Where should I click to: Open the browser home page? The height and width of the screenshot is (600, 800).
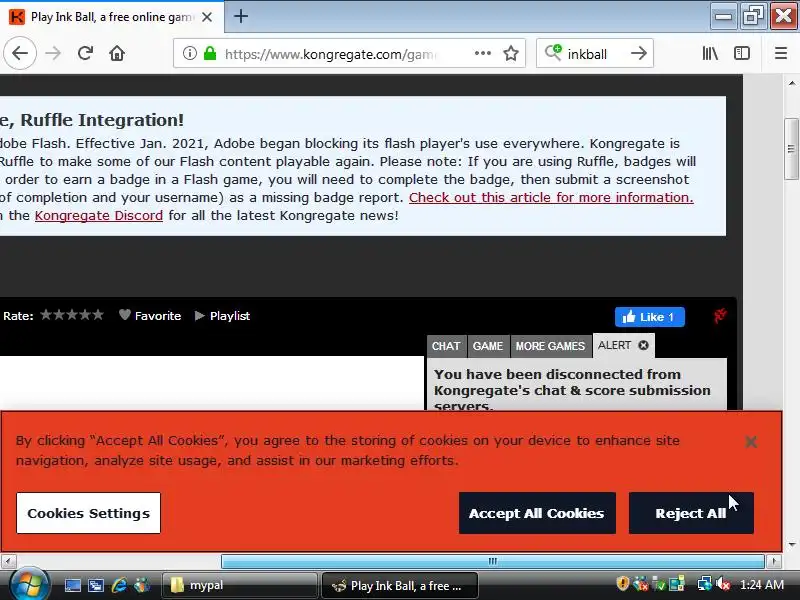pos(117,53)
